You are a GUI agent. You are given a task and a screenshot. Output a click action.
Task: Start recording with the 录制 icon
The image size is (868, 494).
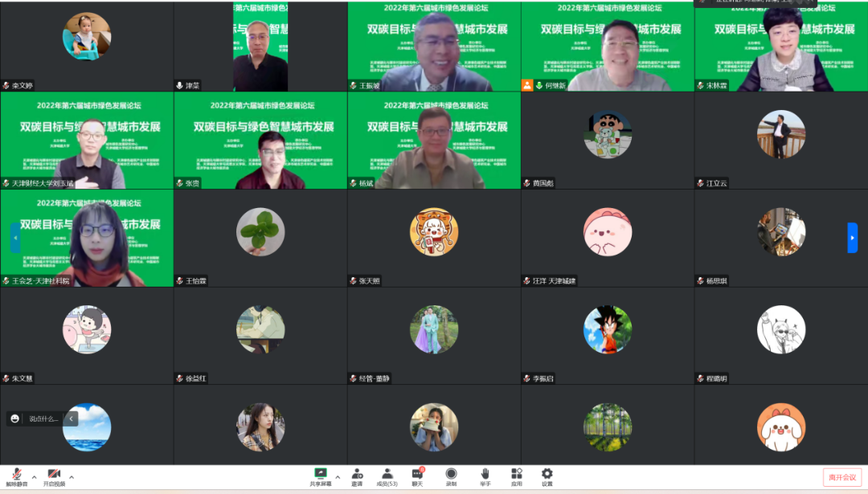[451, 475]
